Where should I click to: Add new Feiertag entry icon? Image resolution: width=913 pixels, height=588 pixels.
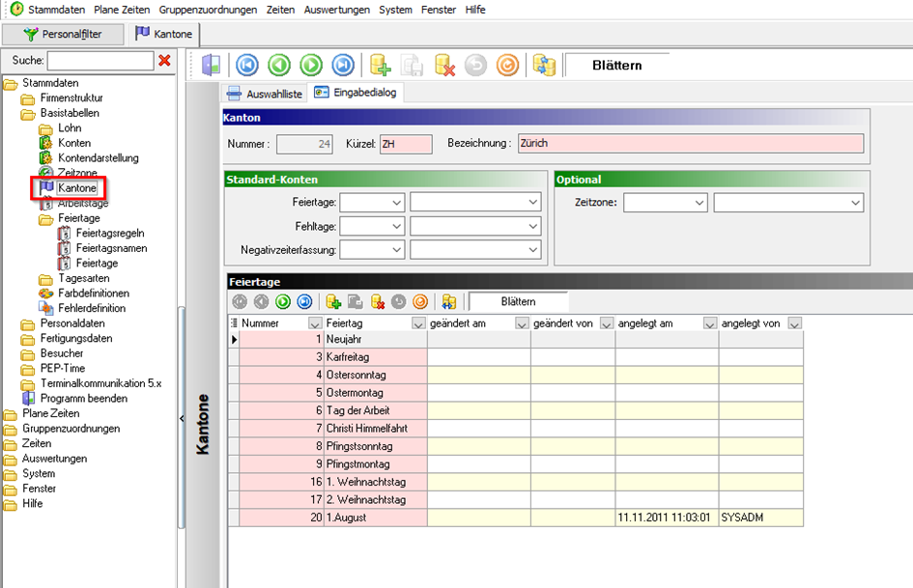(333, 301)
